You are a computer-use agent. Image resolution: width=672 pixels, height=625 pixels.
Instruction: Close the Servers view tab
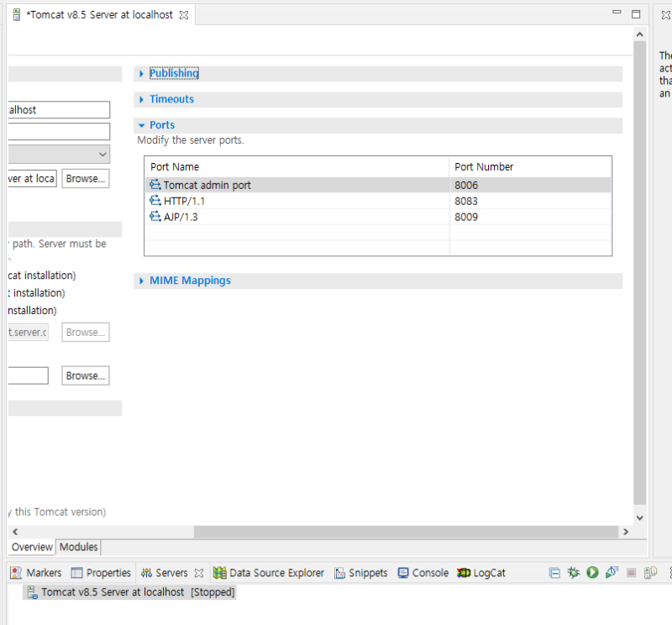point(199,573)
